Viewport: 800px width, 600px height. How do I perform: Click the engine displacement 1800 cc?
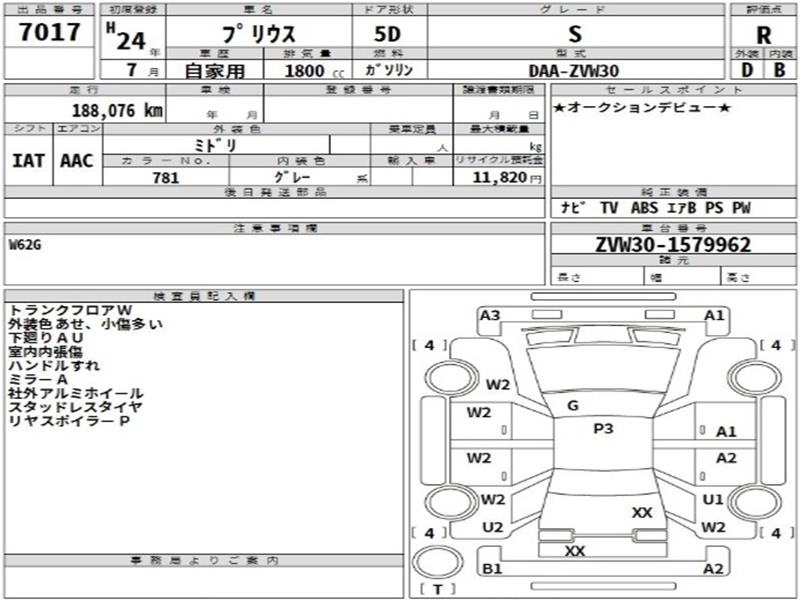click(x=314, y=71)
